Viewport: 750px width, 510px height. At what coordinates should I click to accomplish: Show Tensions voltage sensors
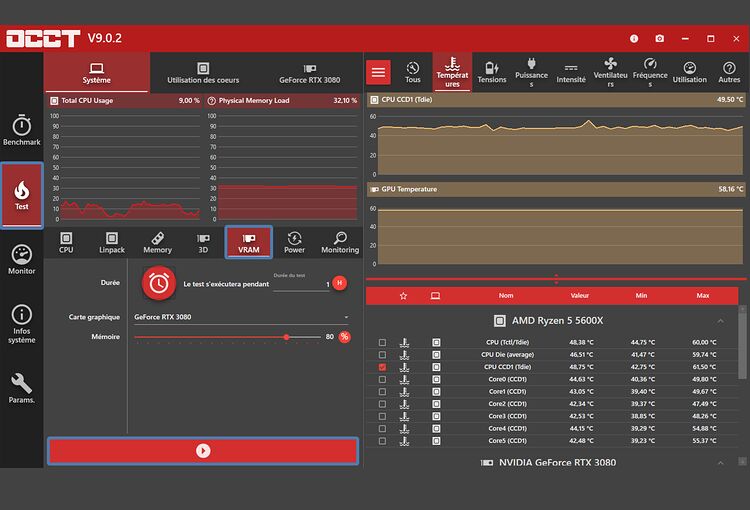[492, 72]
